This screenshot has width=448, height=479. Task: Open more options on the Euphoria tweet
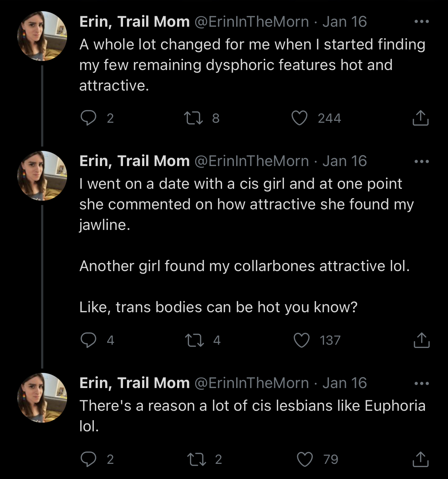coord(421,383)
